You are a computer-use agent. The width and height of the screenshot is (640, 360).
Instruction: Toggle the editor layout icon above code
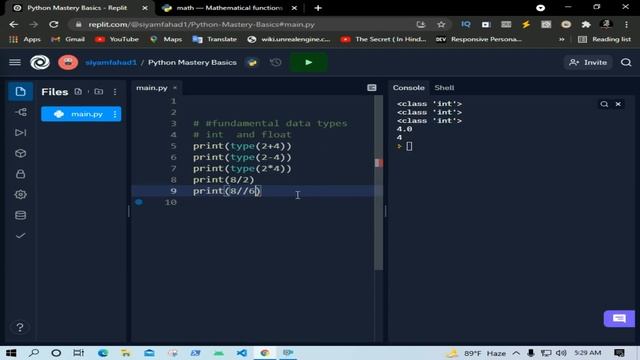(x=371, y=88)
